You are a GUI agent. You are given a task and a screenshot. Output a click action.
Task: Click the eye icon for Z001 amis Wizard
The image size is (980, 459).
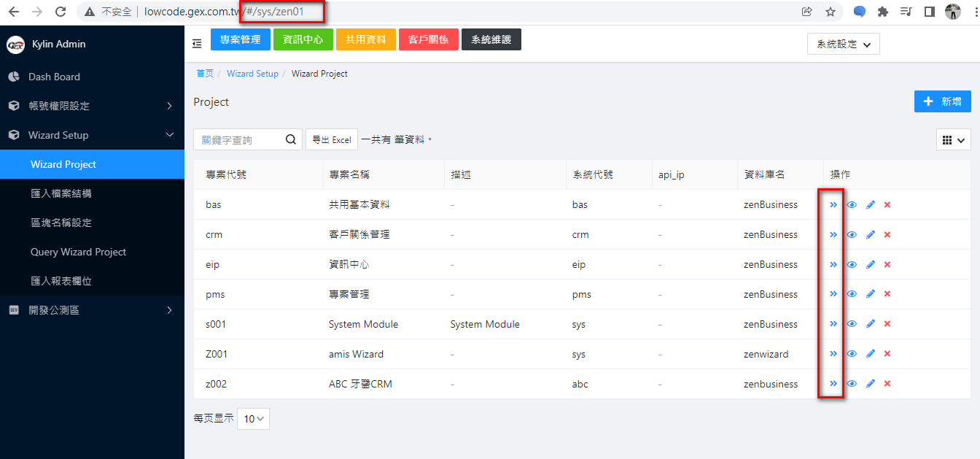(852, 354)
